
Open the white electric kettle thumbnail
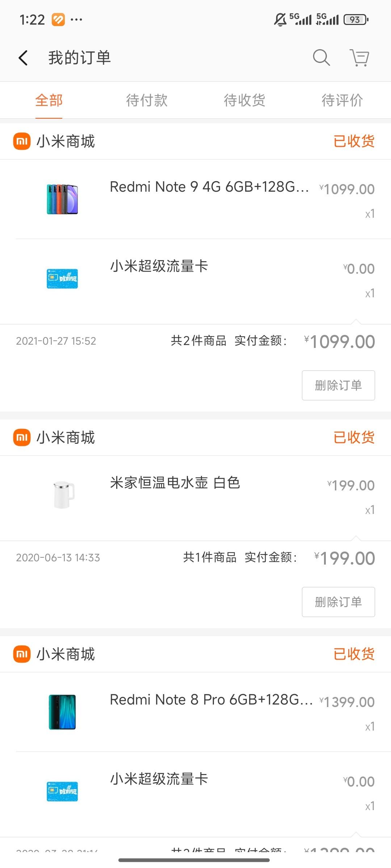[64, 495]
